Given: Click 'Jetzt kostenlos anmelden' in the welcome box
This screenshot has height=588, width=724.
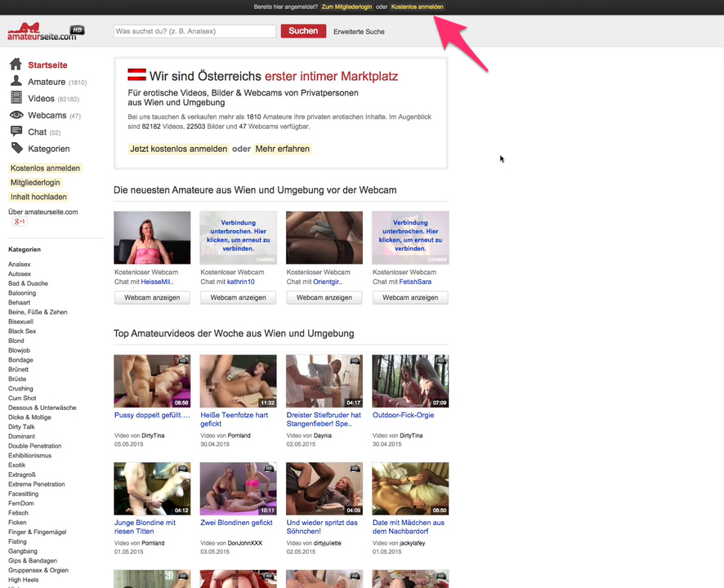Looking at the screenshot, I should (178, 149).
